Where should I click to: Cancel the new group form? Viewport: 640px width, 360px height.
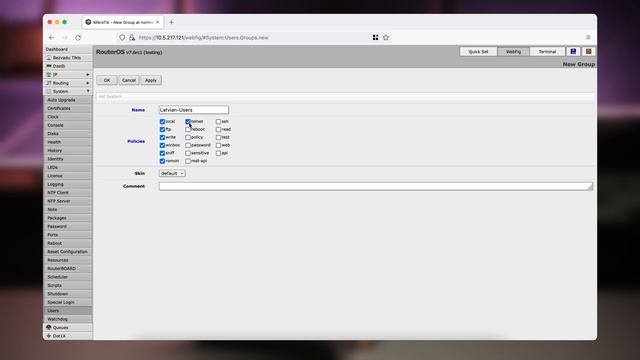(129, 80)
